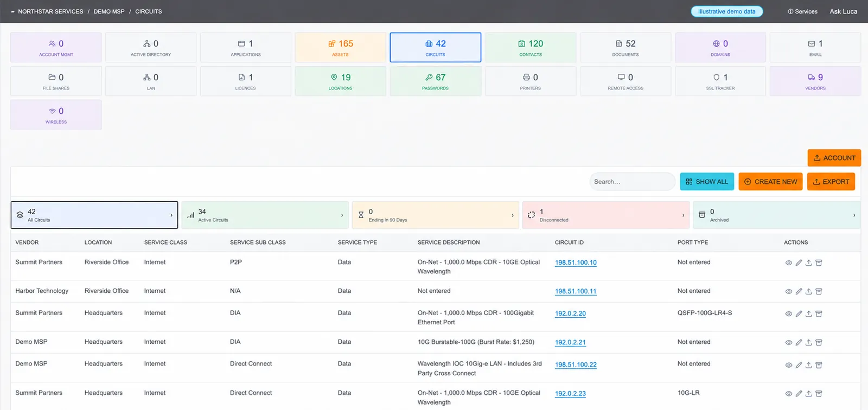The width and height of the screenshot is (868, 410).
Task: Open the Documents tile
Action: pyautogui.click(x=625, y=47)
